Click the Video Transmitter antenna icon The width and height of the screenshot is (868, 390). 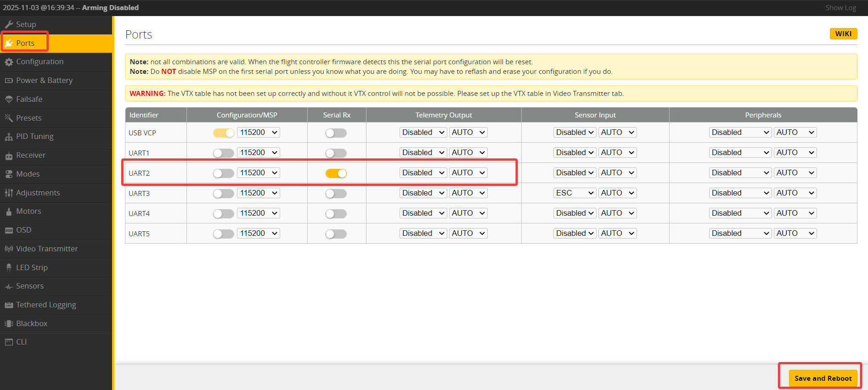click(x=9, y=249)
